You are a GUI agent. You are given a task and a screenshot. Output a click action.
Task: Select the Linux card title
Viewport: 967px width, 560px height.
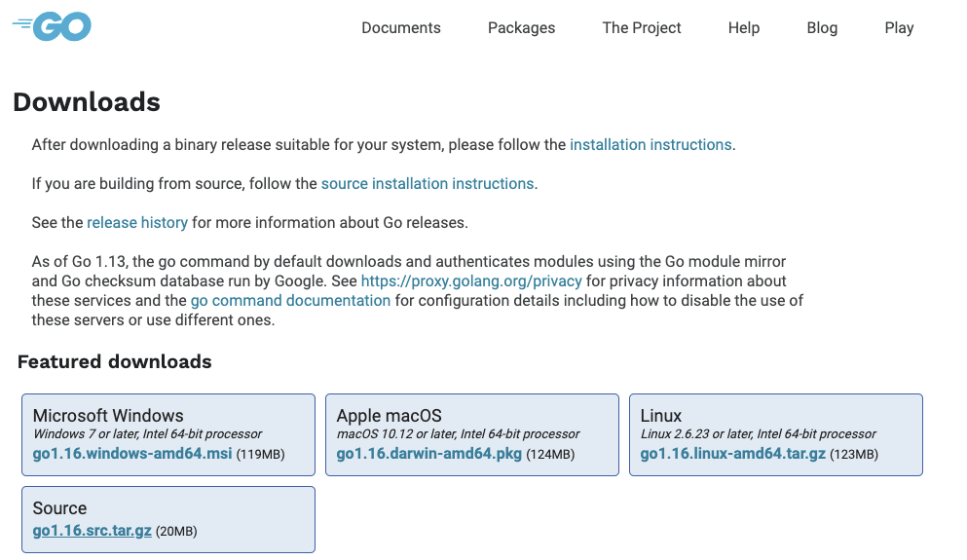(661, 415)
